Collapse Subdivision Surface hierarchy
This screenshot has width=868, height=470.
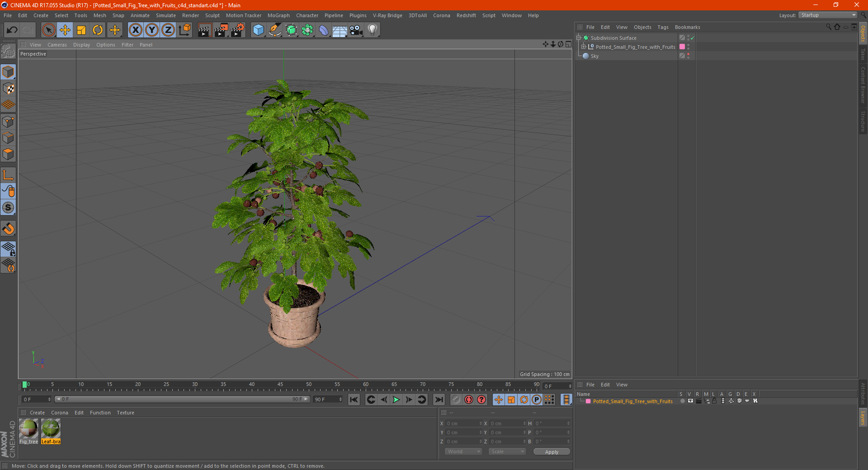coord(578,38)
